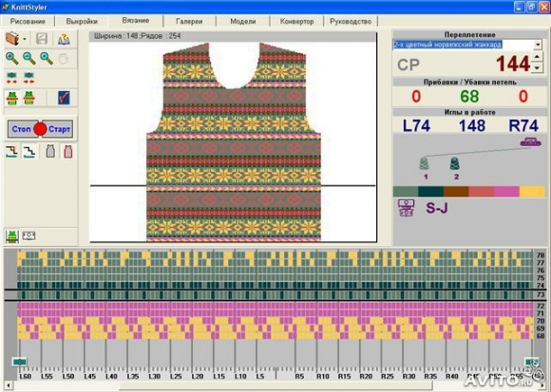Open the Переплетение dropdown arrow
This screenshot has width=551, height=392.
tap(538, 45)
